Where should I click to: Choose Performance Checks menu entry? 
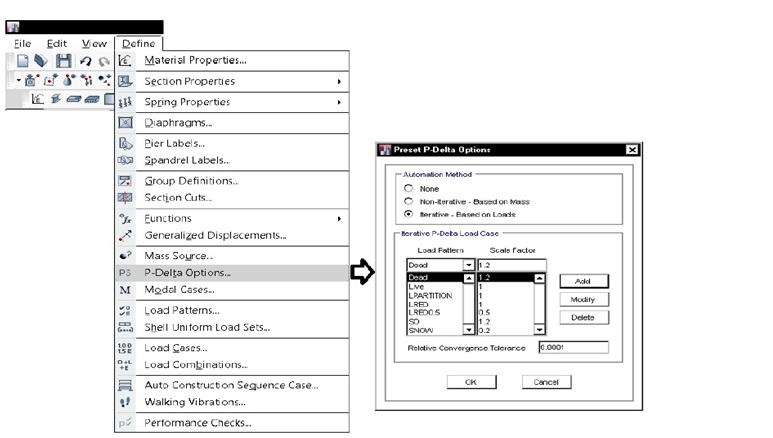[232, 423]
